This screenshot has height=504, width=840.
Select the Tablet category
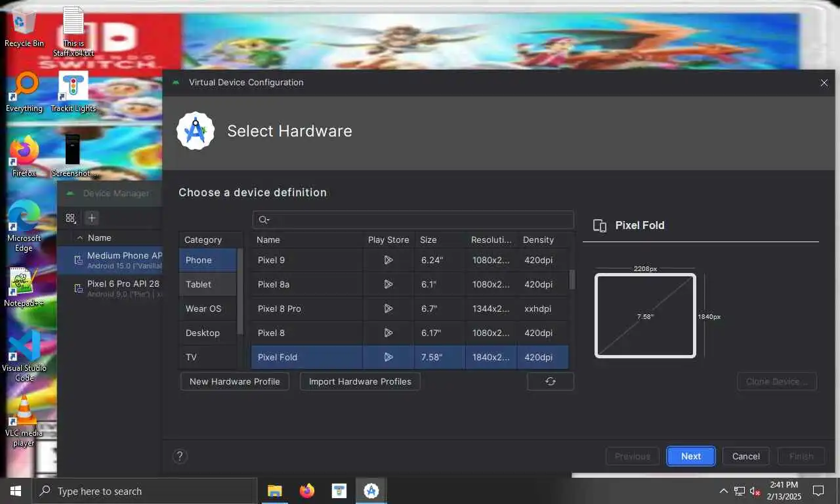click(207, 284)
